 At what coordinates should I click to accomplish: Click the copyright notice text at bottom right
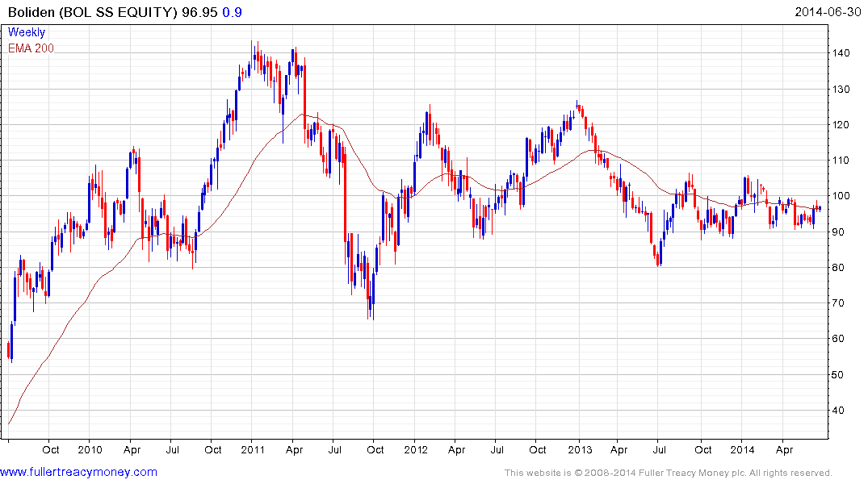click(669, 473)
